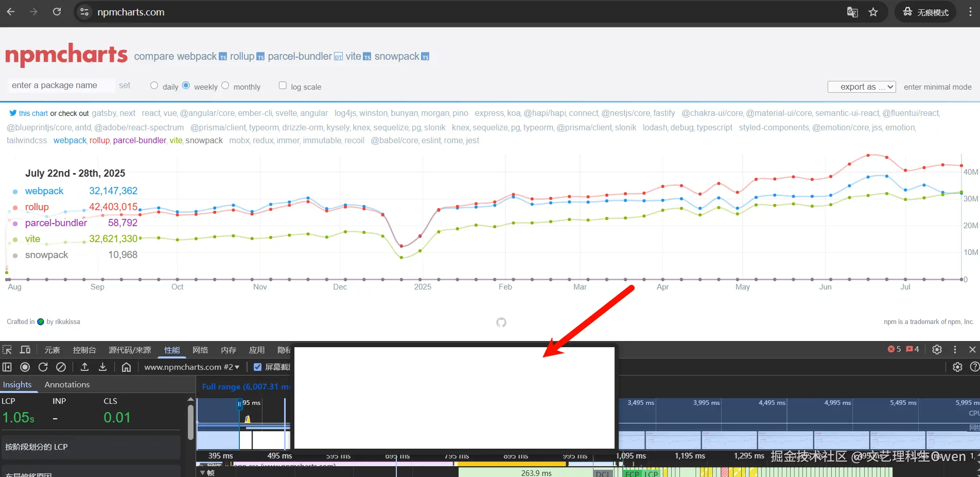Enable the log scale checkbox
980x477 pixels.
coord(283,86)
